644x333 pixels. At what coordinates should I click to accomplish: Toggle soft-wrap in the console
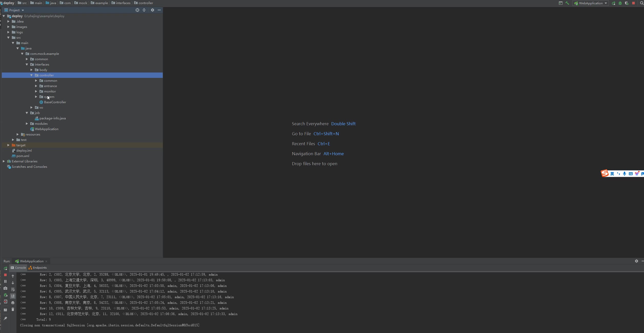pos(13,289)
